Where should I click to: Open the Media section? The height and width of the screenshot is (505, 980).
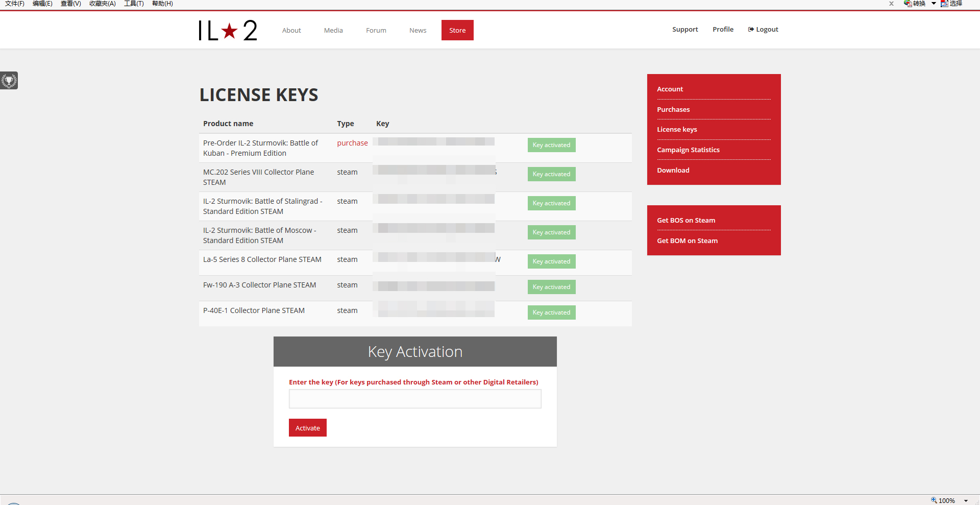coord(333,30)
